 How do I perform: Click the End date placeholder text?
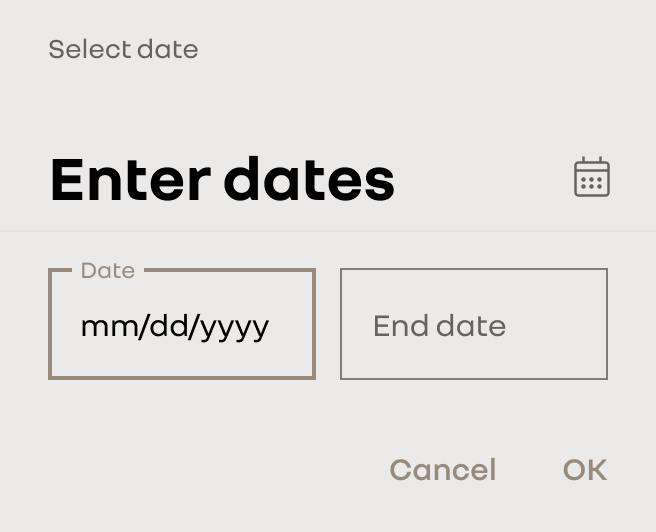tap(439, 326)
